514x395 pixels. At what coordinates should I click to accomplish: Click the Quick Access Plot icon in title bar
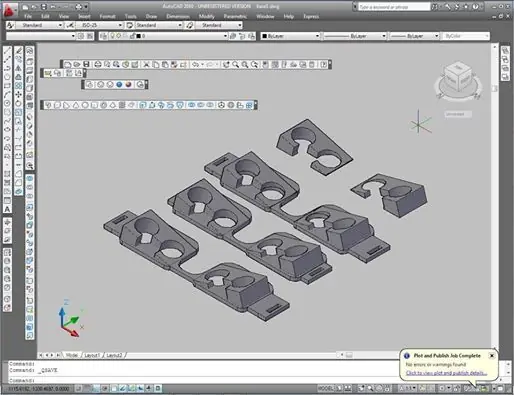78,6
